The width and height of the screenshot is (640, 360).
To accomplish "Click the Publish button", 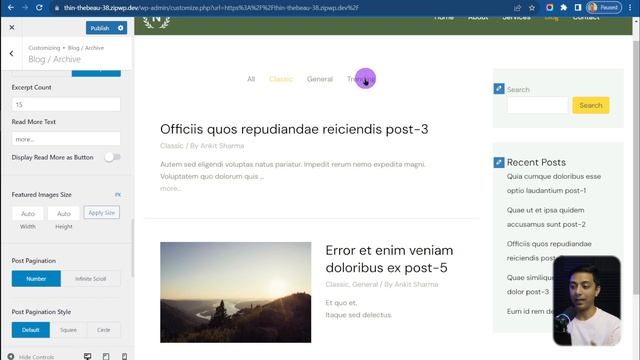I will pos(100,28).
